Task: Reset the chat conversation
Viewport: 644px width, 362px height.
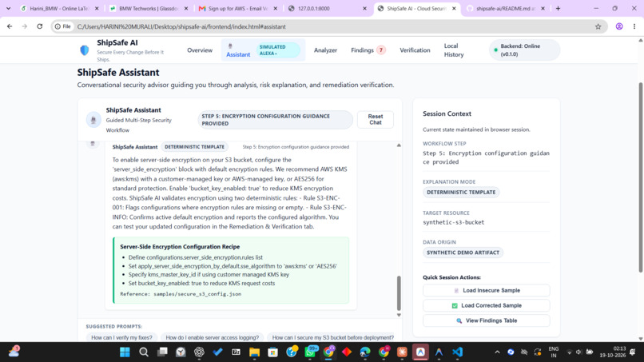Action: click(375, 120)
